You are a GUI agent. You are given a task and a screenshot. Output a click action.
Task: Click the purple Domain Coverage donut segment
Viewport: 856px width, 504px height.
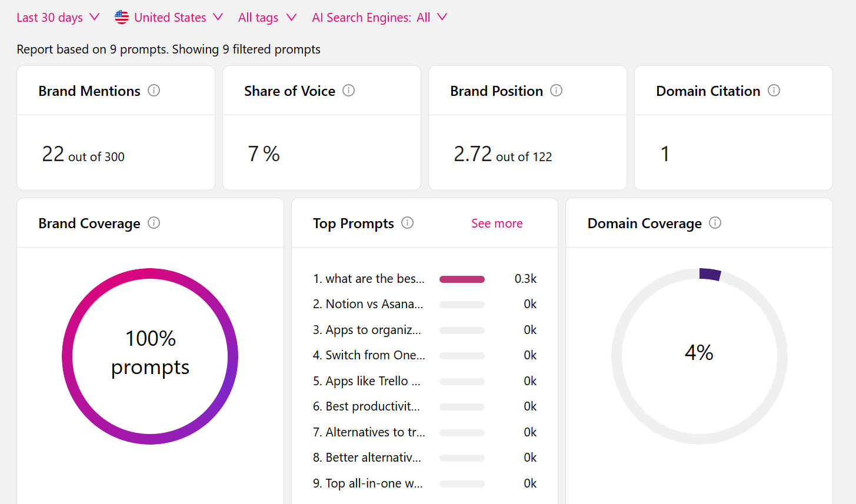coord(710,274)
